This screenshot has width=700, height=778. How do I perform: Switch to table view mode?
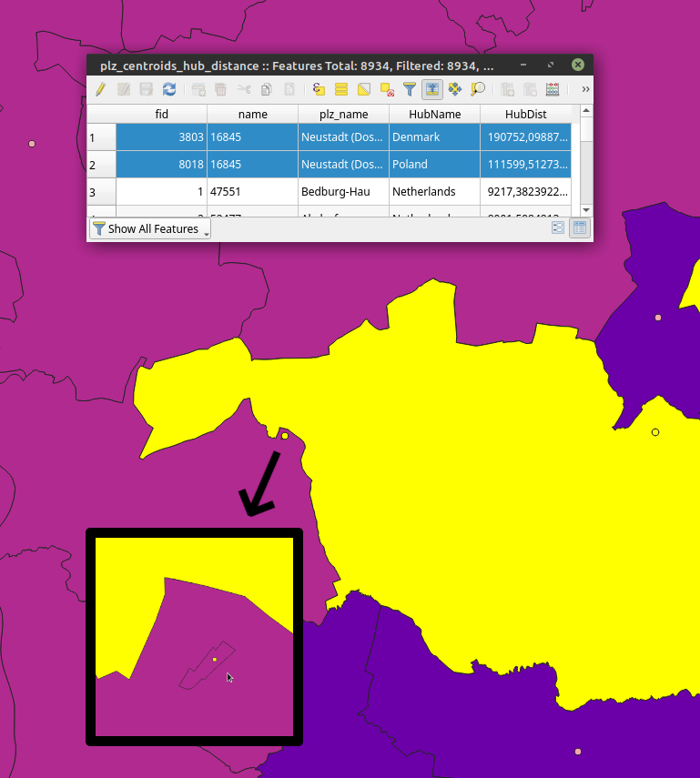(x=579, y=228)
